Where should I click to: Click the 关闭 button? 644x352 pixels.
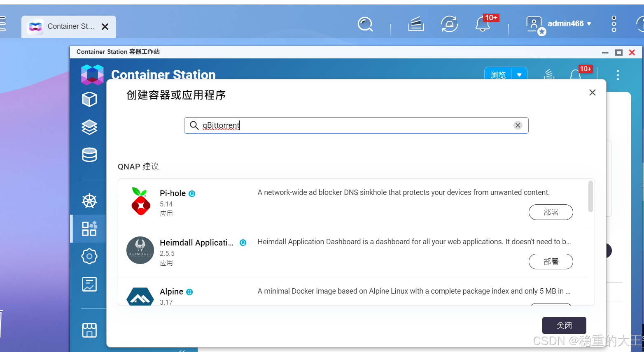point(564,325)
